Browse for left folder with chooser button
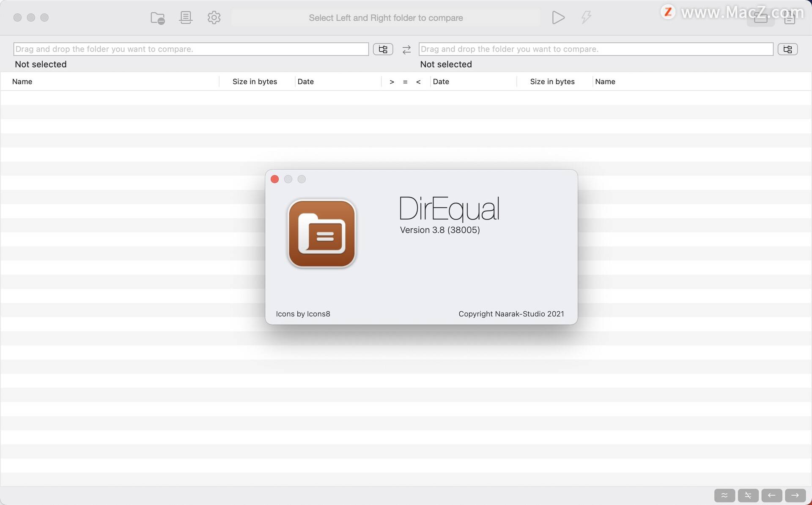The width and height of the screenshot is (812, 505). pyautogui.click(x=383, y=49)
